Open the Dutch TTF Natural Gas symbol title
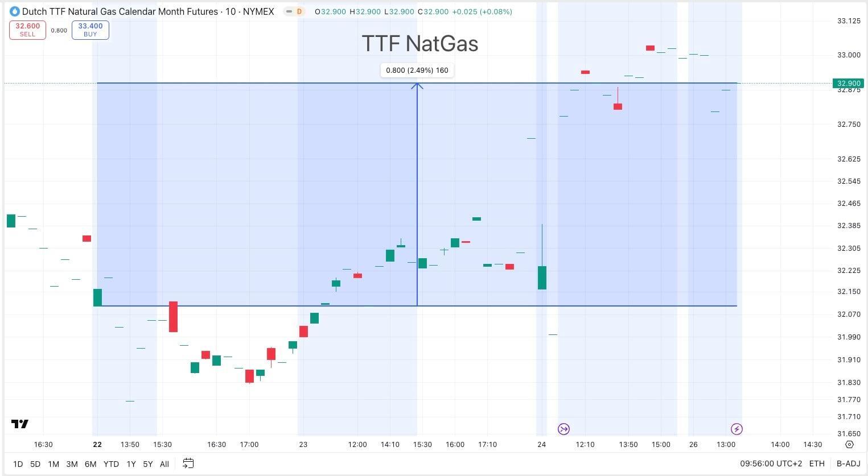The height and width of the screenshot is (476, 868). [120, 11]
